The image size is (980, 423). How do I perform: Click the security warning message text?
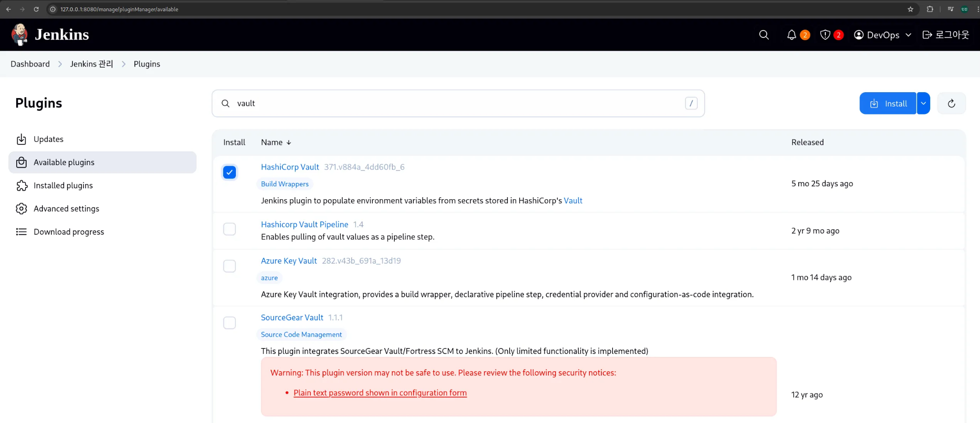[x=443, y=373]
